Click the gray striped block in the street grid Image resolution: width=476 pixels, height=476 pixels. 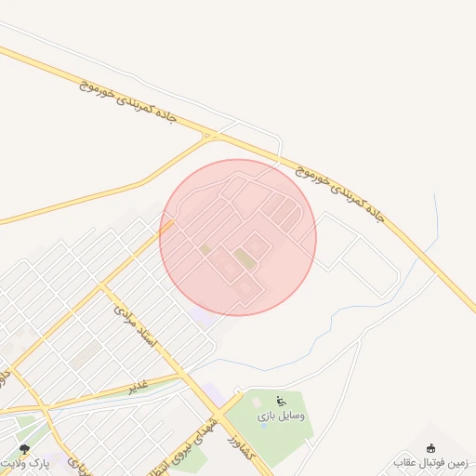(86, 355)
